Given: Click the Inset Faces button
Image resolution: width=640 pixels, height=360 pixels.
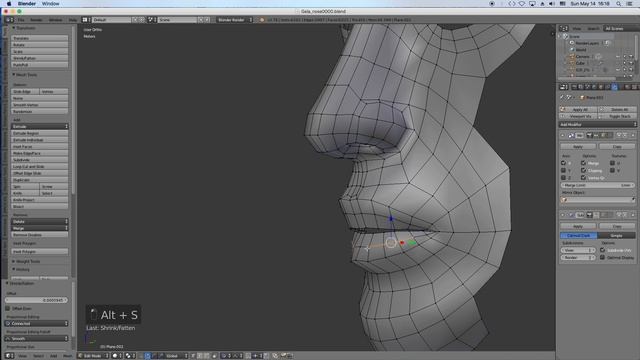Looking at the screenshot, I should pyautogui.click(x=40, y=147).
